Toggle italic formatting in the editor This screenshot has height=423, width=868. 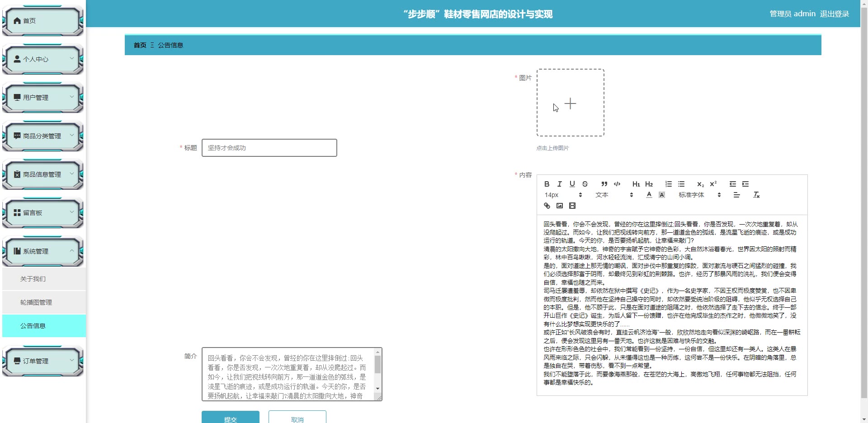[x=559, y=184]
